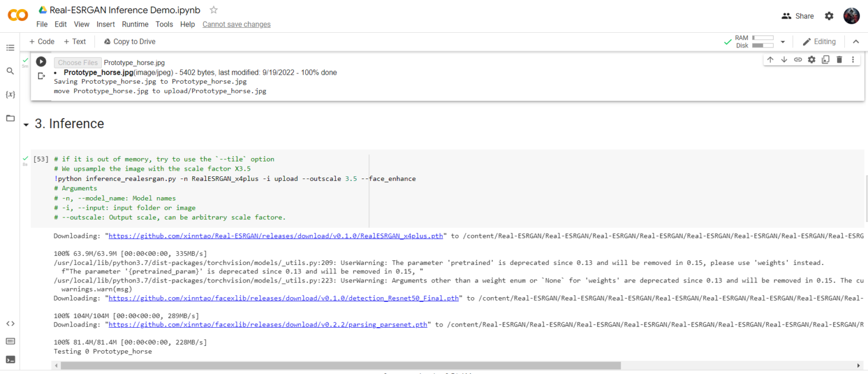This screenshot has height=374, width=868.
Task: Move cell up with arrow icon
Action: (x=770, y=60)
